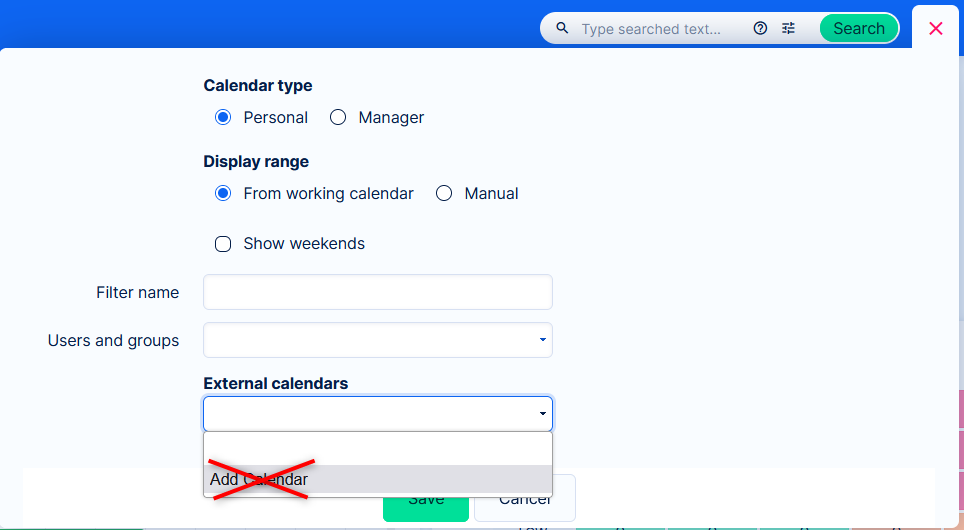
Task: Select the Personal calendar type
Action: pos(223,118)
